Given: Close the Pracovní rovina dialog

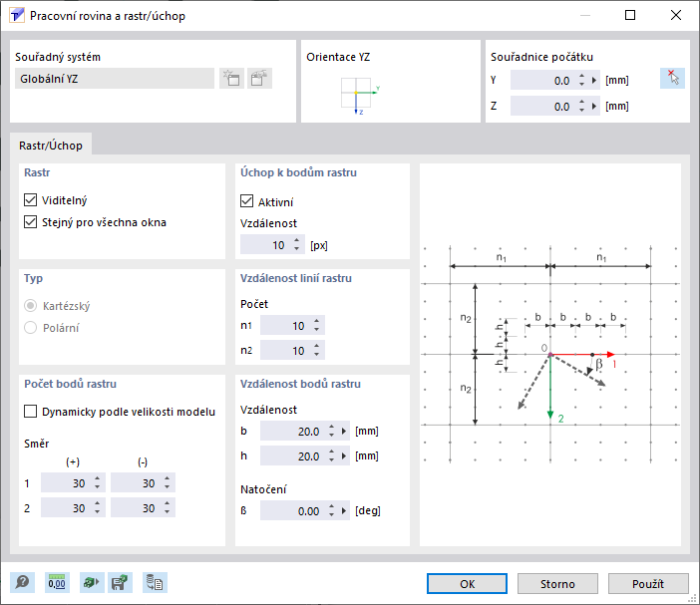Looking at the screenshot, I should coord(676,15).
